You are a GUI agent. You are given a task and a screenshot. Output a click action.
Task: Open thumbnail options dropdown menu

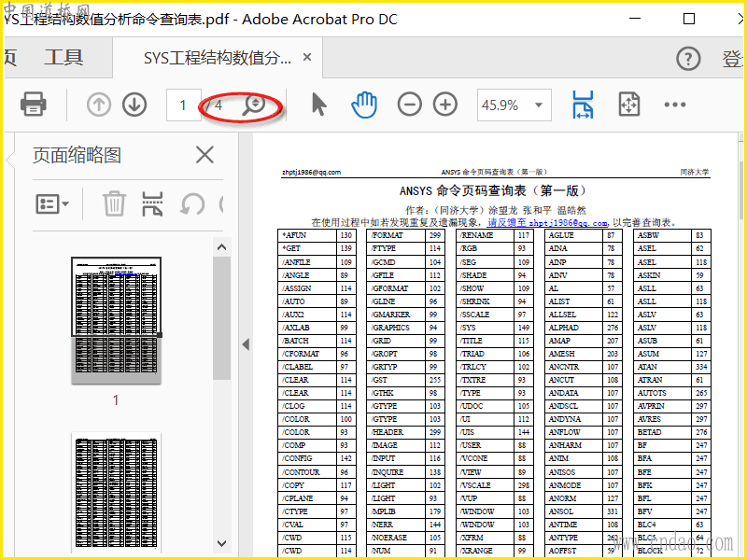click(52, 203)
